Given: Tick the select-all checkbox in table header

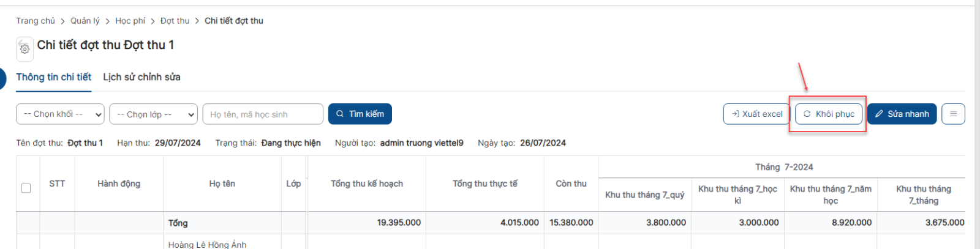Looking at the screenshot, I should pyautogui.click(x=26, y=188).
